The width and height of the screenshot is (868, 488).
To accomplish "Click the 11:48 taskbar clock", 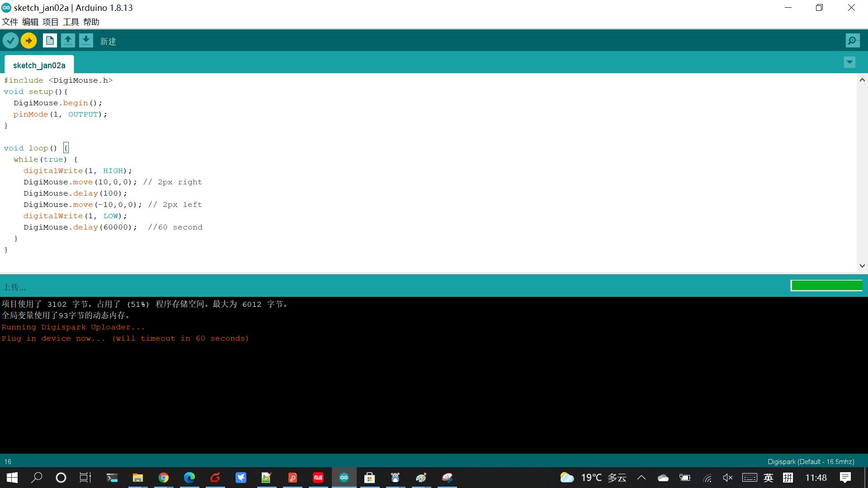I will (816, 478).
